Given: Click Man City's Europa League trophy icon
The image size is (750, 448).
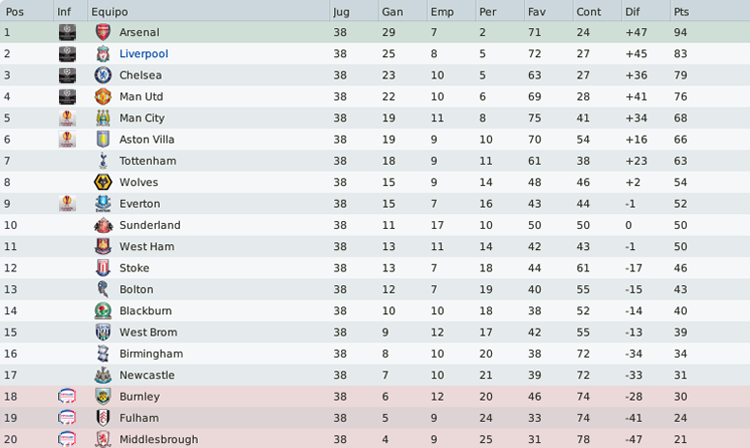Looking at the screenshot, I should (x=67, y=118).
